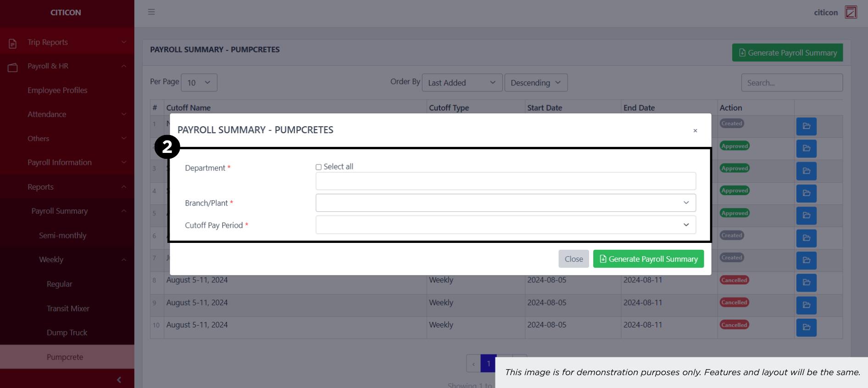
Task: Open the folder icon for row 10
Action: click(x=806, y=327)
